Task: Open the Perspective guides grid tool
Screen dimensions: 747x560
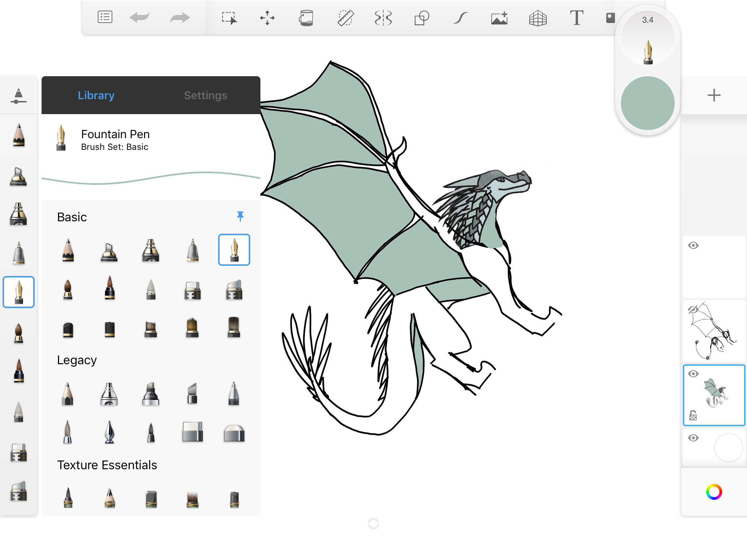Action: click(x=538, y=17)
